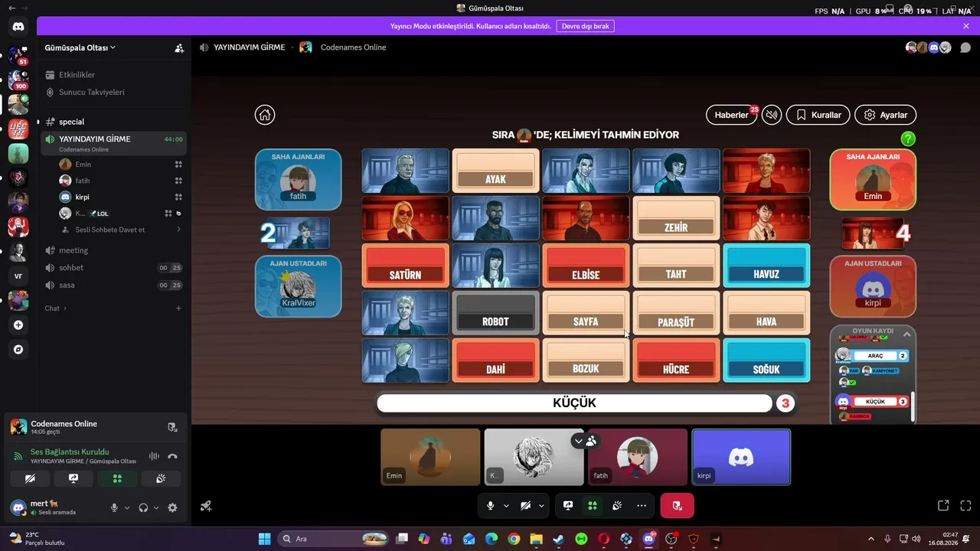Pick the PARAŞÜT word card

[x=676, y=313]
